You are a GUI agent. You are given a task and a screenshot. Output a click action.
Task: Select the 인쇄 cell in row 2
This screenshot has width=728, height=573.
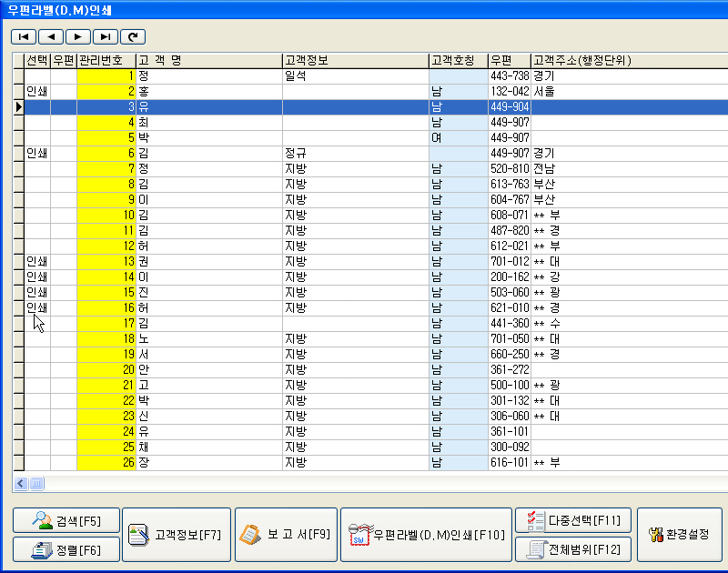pos(37,91)
